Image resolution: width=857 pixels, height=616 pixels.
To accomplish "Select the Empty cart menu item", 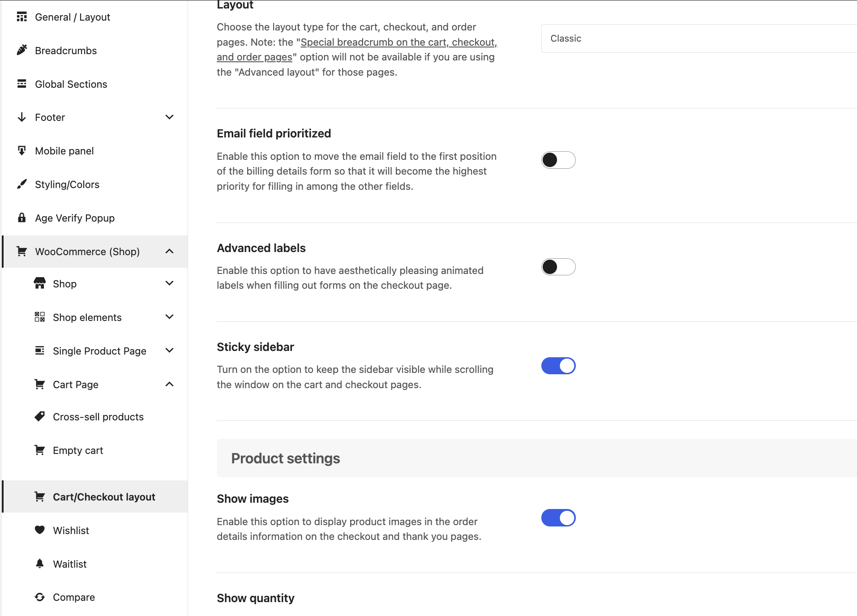I will coord(78,450).
